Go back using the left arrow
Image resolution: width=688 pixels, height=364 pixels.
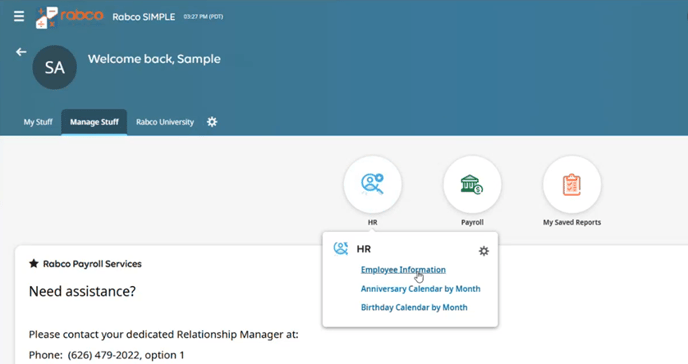pos(21,52)
